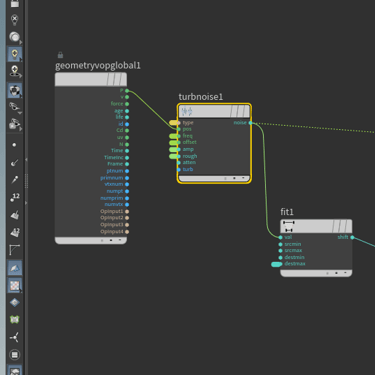Toggle Display Point Normals icon
This screenshot has width=375, height=375.
point(14,162)
